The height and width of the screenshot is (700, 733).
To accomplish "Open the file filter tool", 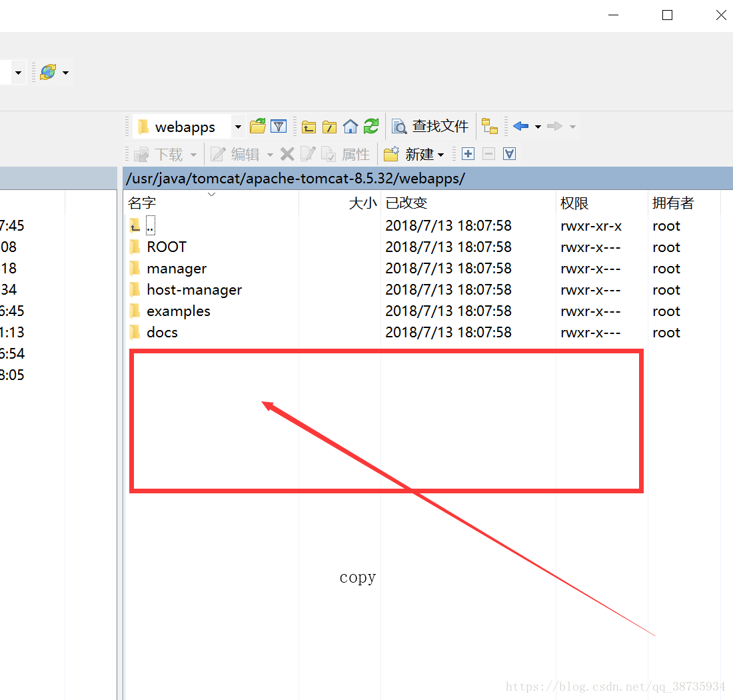I will click(x=278, y=126).
